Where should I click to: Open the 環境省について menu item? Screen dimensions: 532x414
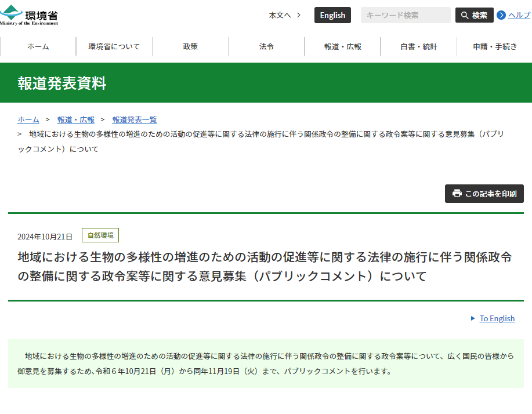114,46
